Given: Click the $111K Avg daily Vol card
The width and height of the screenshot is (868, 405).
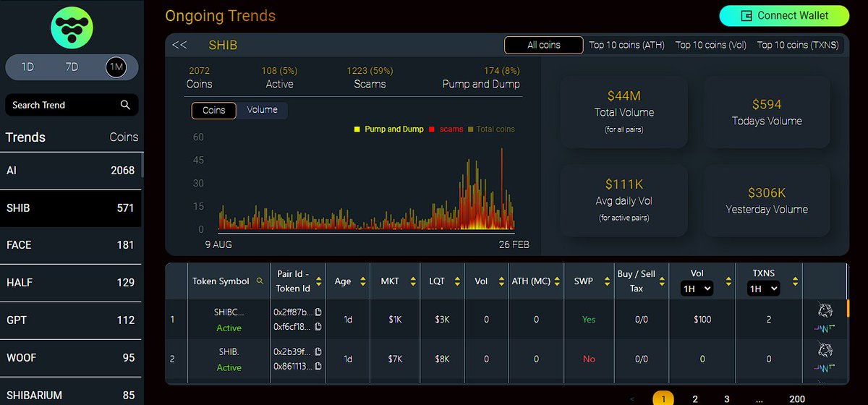Looking at the screenshot, I should 624,200.
